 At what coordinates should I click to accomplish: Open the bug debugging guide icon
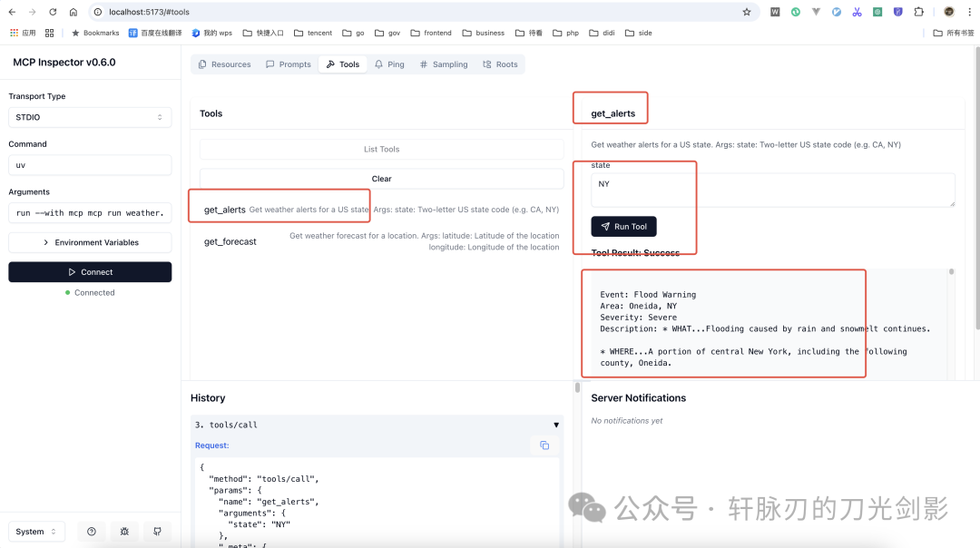click(124, 532)
